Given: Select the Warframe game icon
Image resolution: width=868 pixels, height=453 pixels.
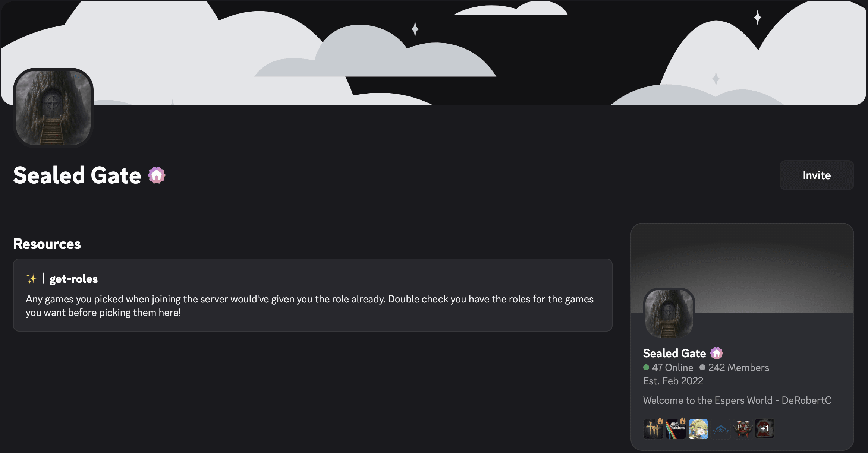Looking at the screenshot, I should 720,429.
